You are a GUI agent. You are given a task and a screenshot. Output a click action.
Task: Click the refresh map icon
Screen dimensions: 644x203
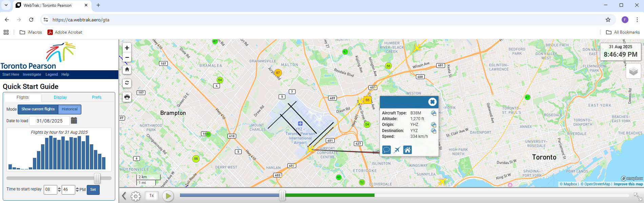pos(127,83)
